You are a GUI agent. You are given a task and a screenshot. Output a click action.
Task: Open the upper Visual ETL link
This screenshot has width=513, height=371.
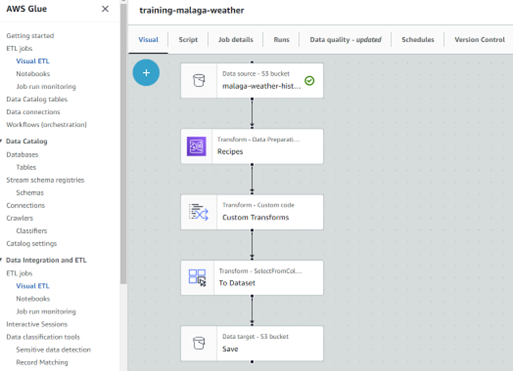point(33,61)
